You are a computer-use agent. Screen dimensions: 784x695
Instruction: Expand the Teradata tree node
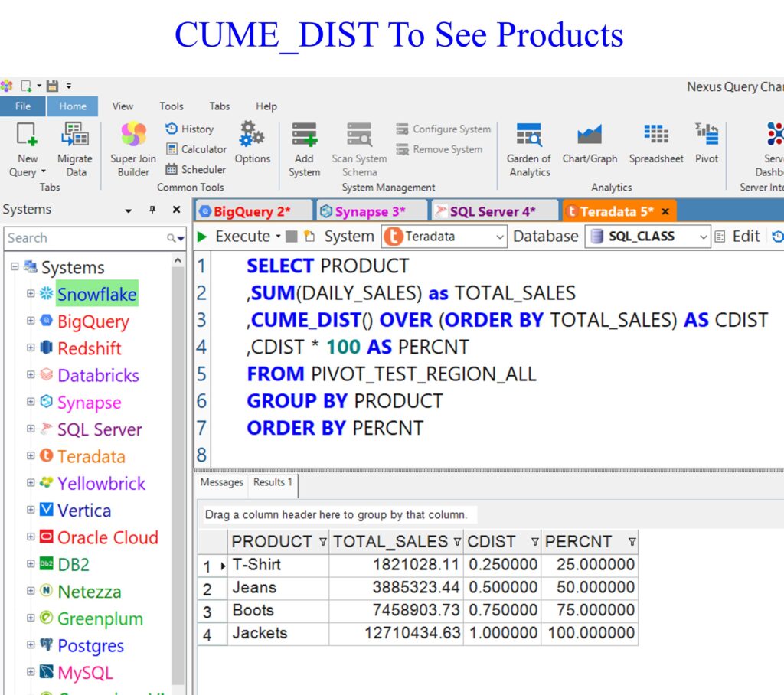pos(31,455)
